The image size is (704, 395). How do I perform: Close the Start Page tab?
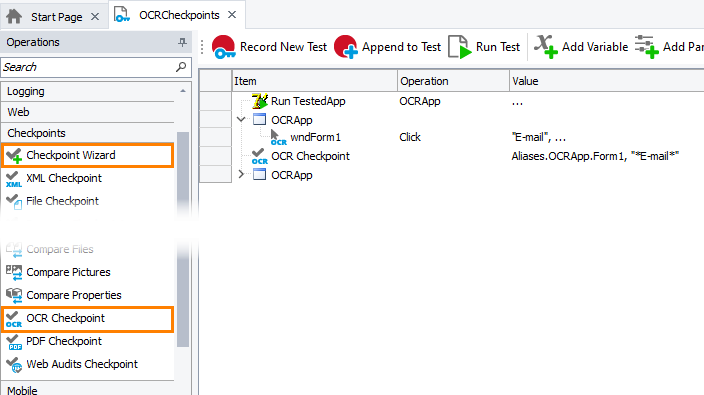(95, 17)
